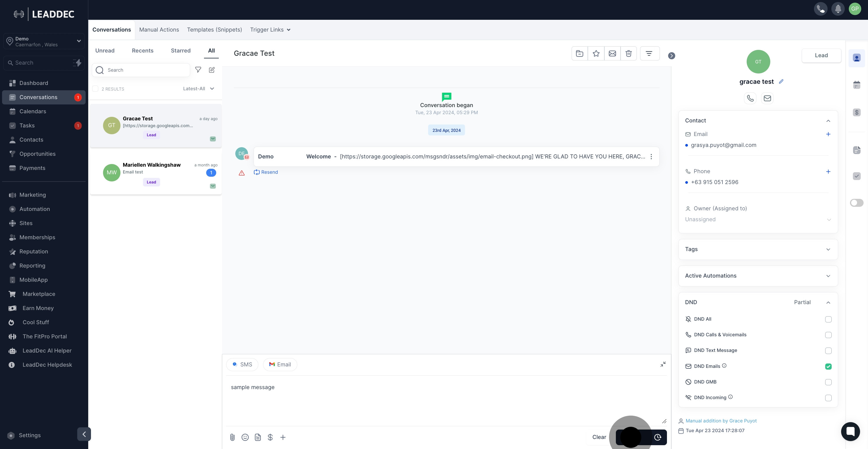The height and width of the screenshot is (449, 868).
Task: Move conversation to folder icon
Action: click(x=580, y=53)
